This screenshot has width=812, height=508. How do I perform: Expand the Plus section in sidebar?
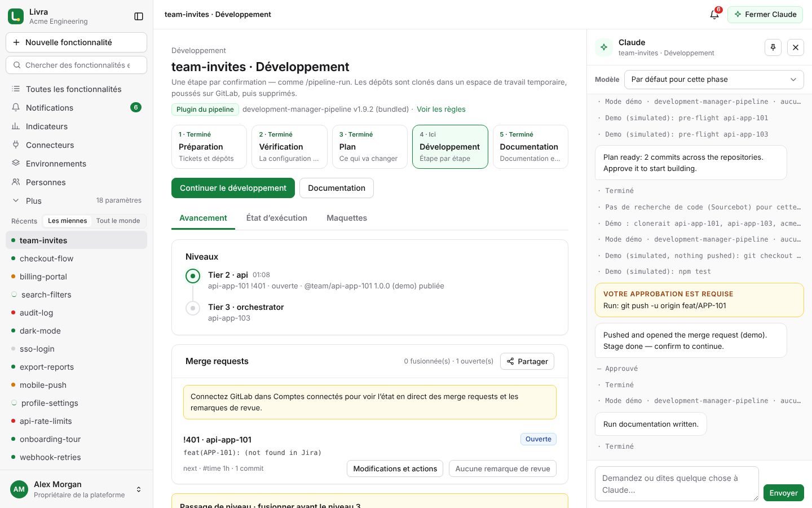coord(76,201)
